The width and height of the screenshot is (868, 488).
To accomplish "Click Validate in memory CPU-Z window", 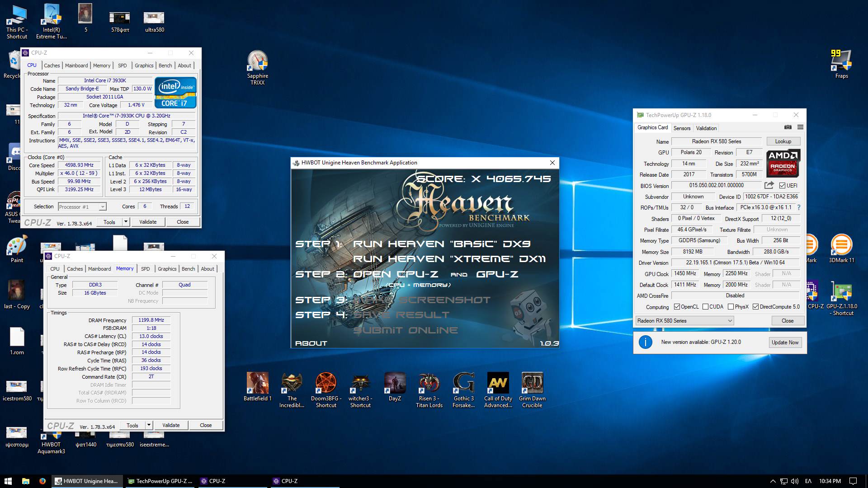I will pos(171,425).
